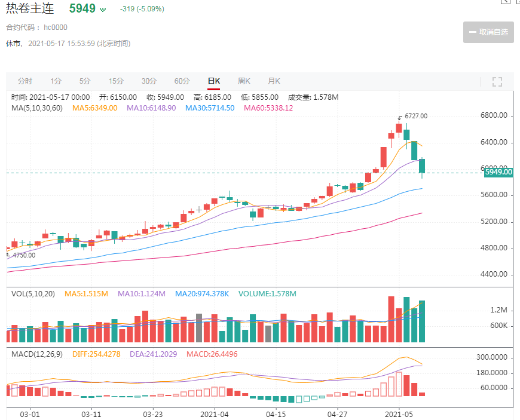
Task: Click the 热卷主连 contract title
Action: (x=30, y=8)
